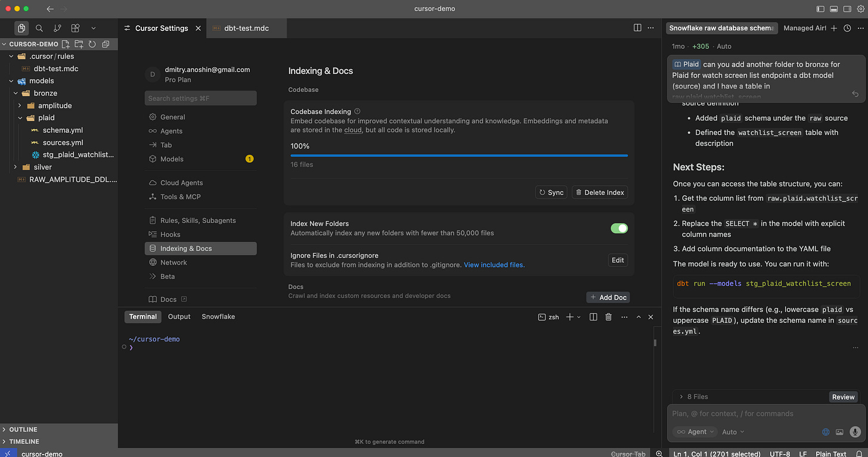Refresh the CURSOR-DEMO explorer
This screenshot has height=457, width=868.
click(x=92, y=44)
